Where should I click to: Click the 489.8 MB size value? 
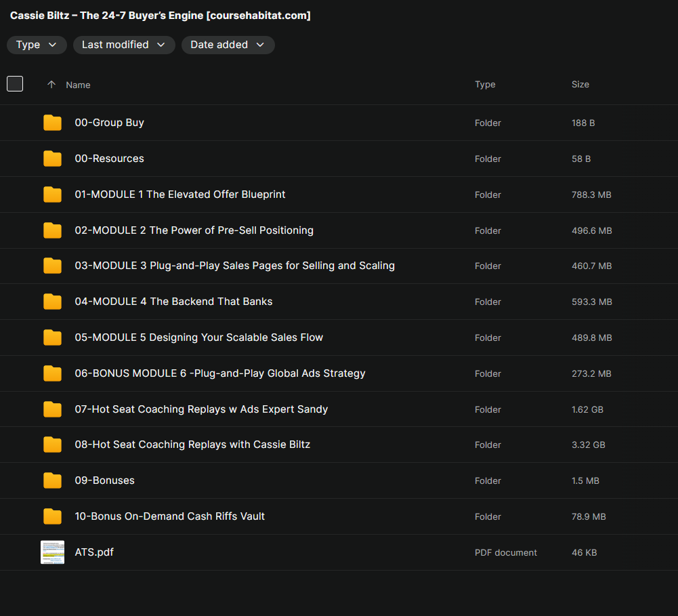tap(592, 337)
